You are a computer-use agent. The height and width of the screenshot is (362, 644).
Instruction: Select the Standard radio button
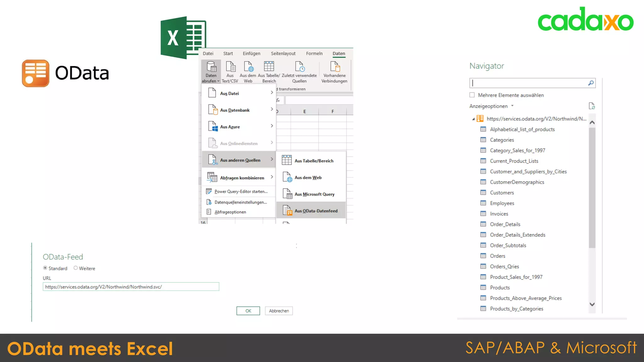[45, 268]
